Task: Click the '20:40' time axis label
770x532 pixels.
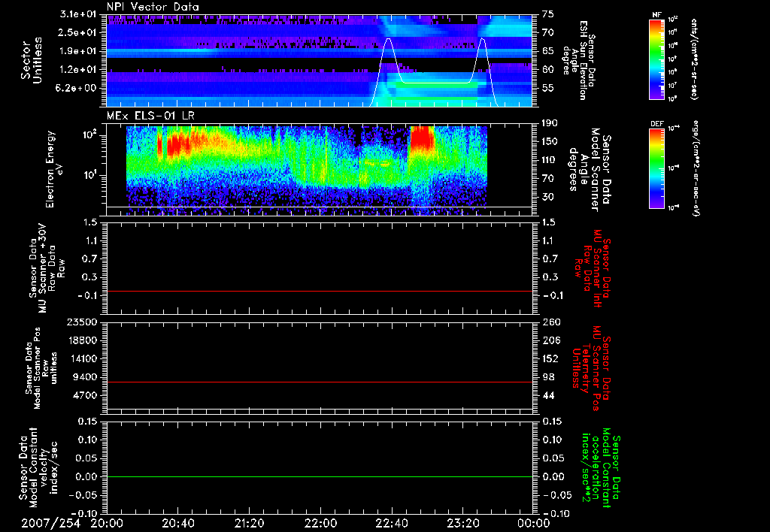Action: (177, 523)
